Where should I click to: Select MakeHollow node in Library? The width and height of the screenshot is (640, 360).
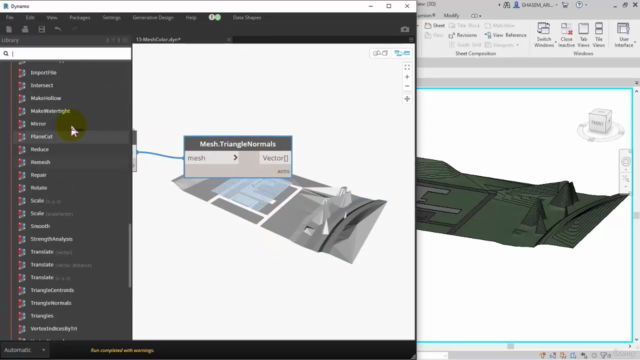46,98
